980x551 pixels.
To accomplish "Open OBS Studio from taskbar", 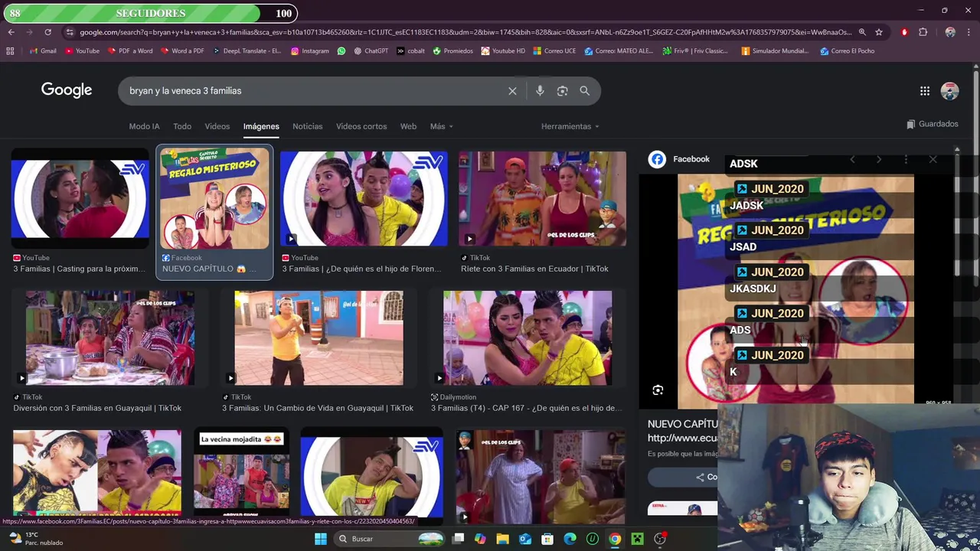I will [x=661, y=539].
